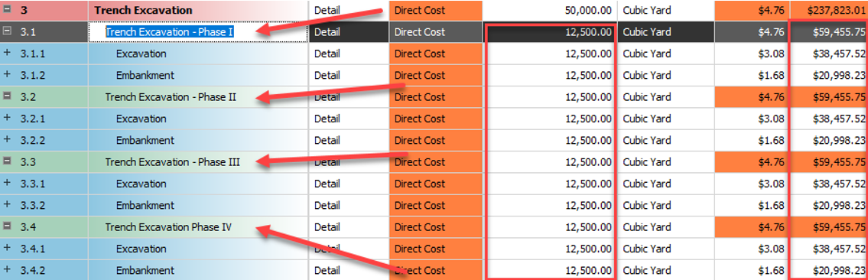Expand row 3.3.2 Embankment
This screenshot has width=868, height=280.
coord(7,204)
